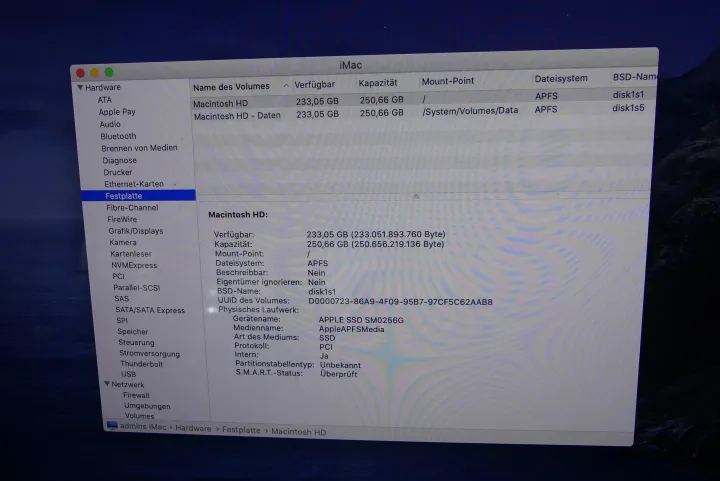Click the S.M.A.R.T.-Status value Überprüft
Screen dimensions: 720x481
click(x=338, y=374)
